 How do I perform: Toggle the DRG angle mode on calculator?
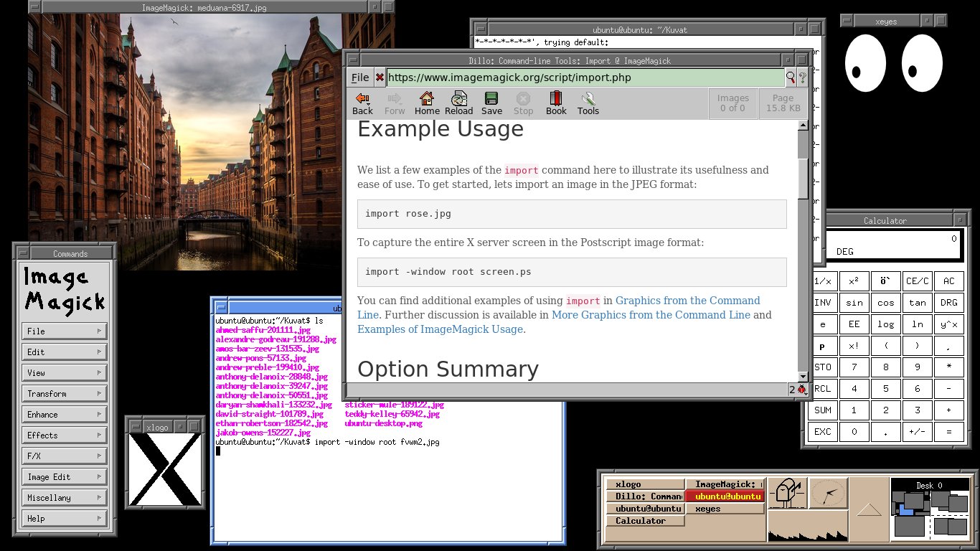click(x=949, y=303)
